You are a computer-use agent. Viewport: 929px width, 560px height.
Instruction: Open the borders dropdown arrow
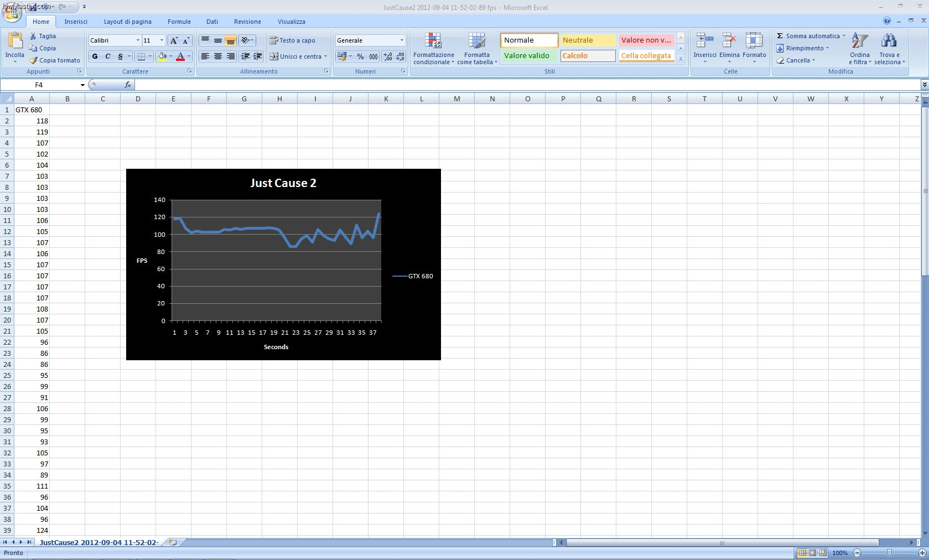pos(150,56)
